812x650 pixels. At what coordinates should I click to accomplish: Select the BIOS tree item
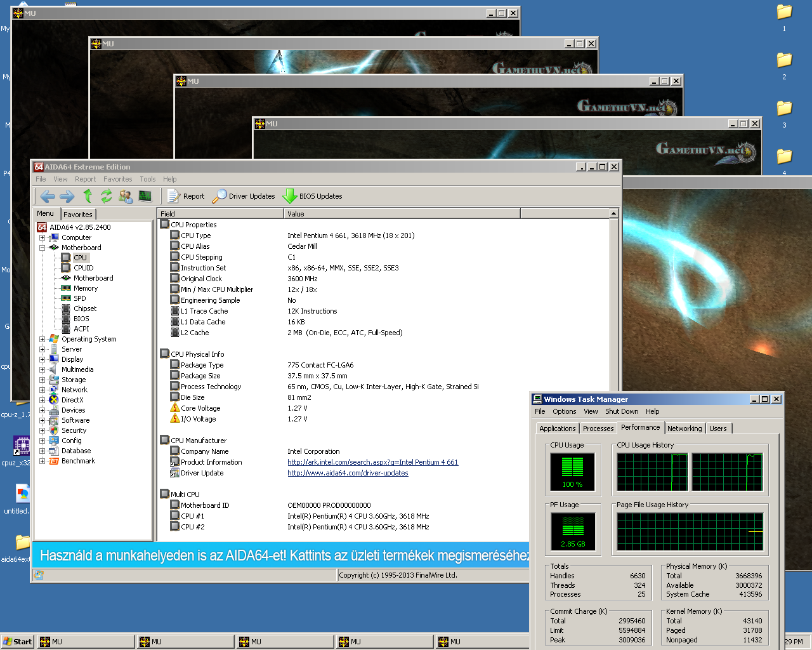pyautogui.click(x=81, y=319)
